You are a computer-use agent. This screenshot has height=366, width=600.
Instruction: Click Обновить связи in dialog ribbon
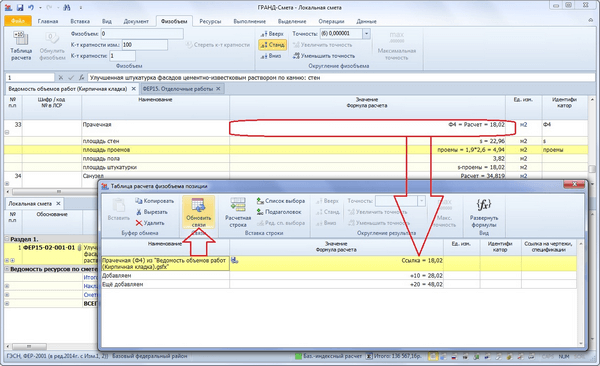pyautogui.click(x=199, y=213)
